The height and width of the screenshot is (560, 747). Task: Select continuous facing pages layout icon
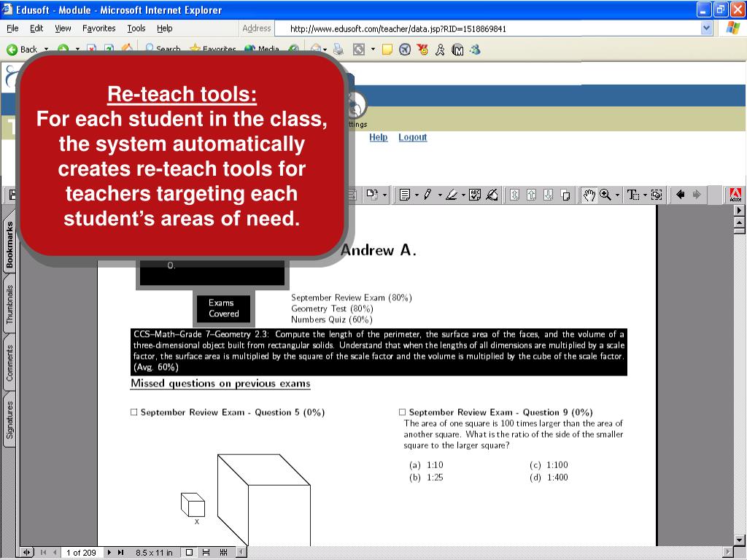point(223,553)
